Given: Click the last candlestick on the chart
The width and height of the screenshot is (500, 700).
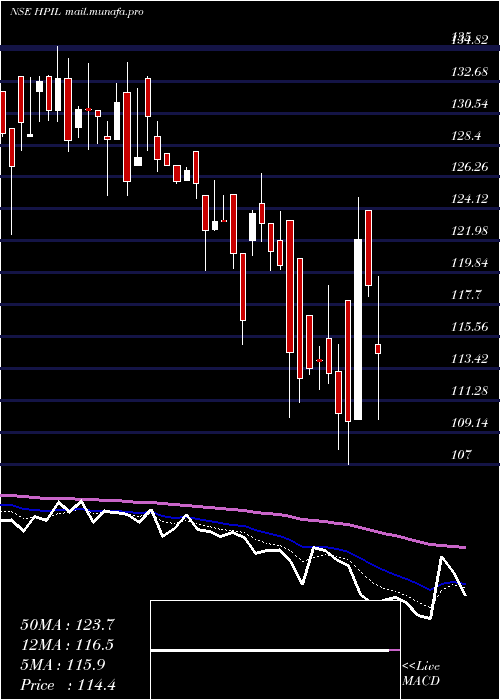Looking at the screenshot, I should pyautogui.click(x=378, y=349).
